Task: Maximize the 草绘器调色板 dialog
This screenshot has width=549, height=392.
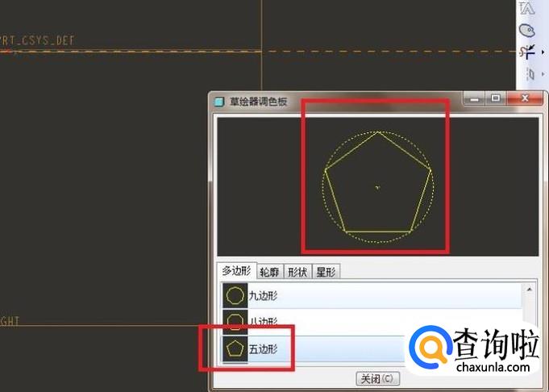Action: click(x=496, y=98)
